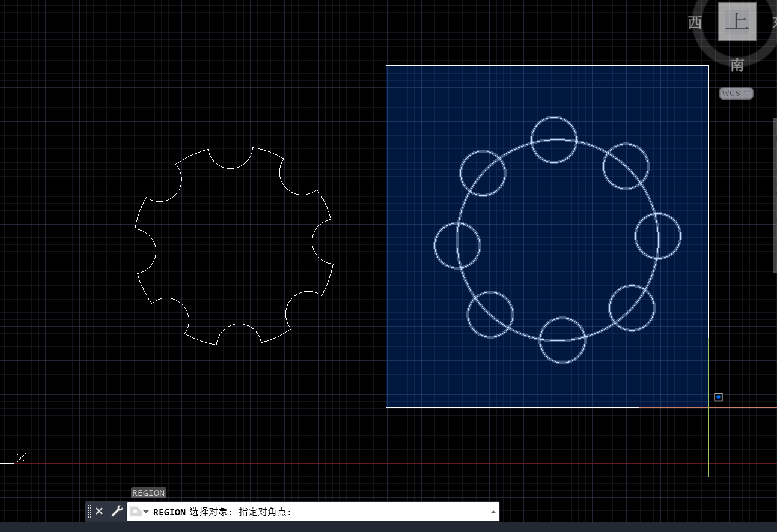Open the WCS coordinate system dropdown

click(x=736, y=93)
